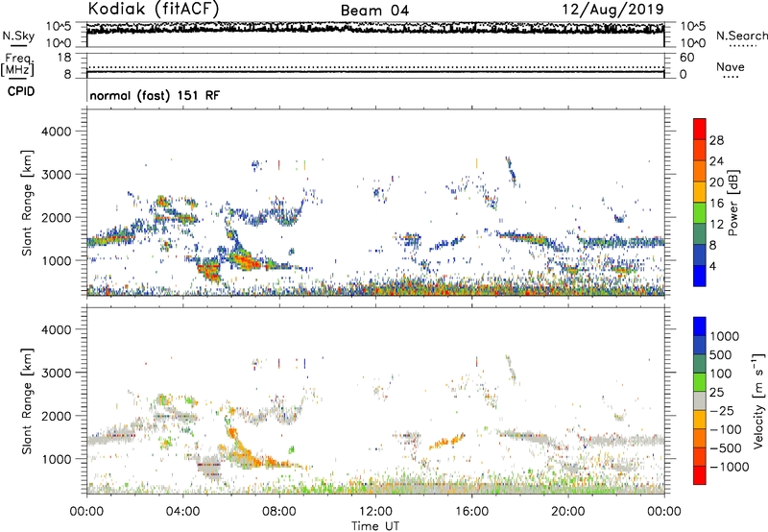The height and width of the screenshot is (532, 768).
Task: Pick the bright blue bottom segment of Power colorbar
Action: [700, 276]
